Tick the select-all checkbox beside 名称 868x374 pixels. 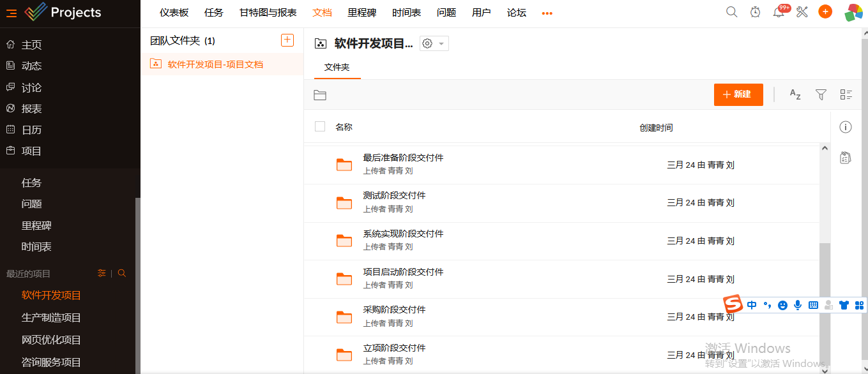[x=320, y=127]
